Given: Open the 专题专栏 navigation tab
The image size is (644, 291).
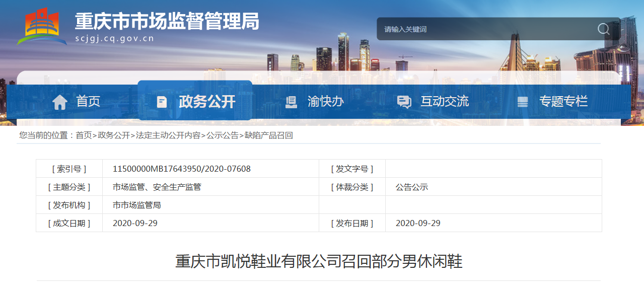Looking at the screenshot, I should (552, 102).
